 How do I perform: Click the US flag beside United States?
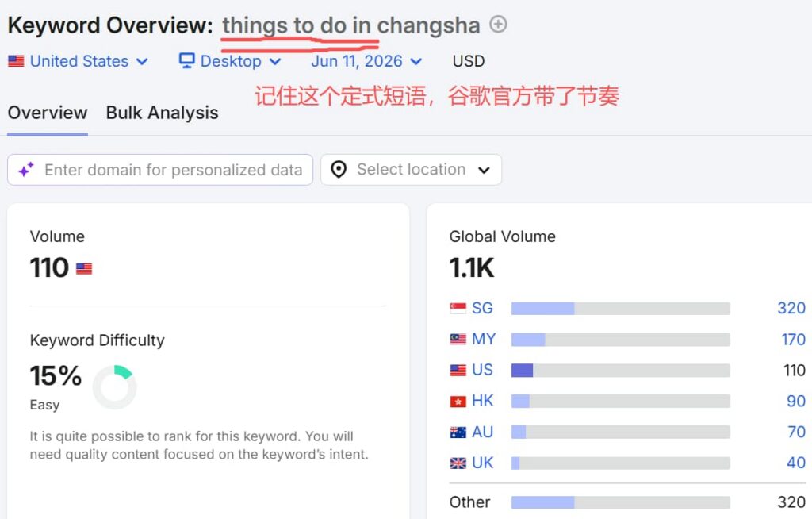click(x=16, y=61)
